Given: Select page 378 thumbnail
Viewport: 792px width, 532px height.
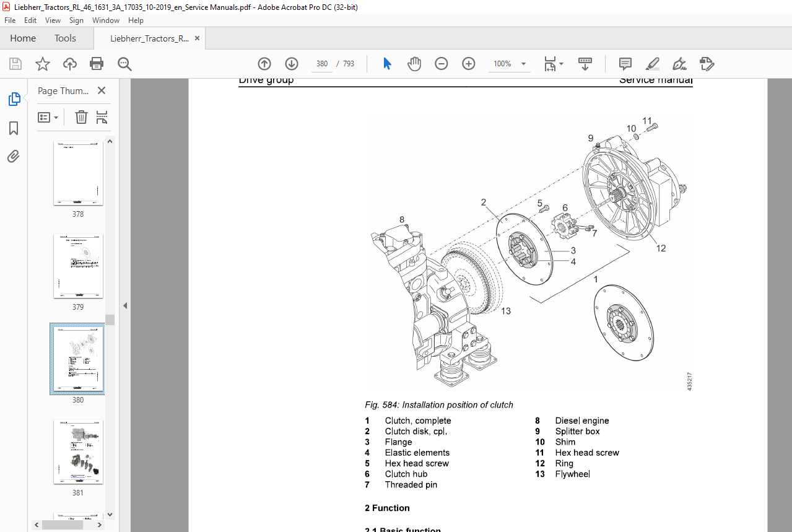Looking at the screenshot, I should click(x=78, y=173).
